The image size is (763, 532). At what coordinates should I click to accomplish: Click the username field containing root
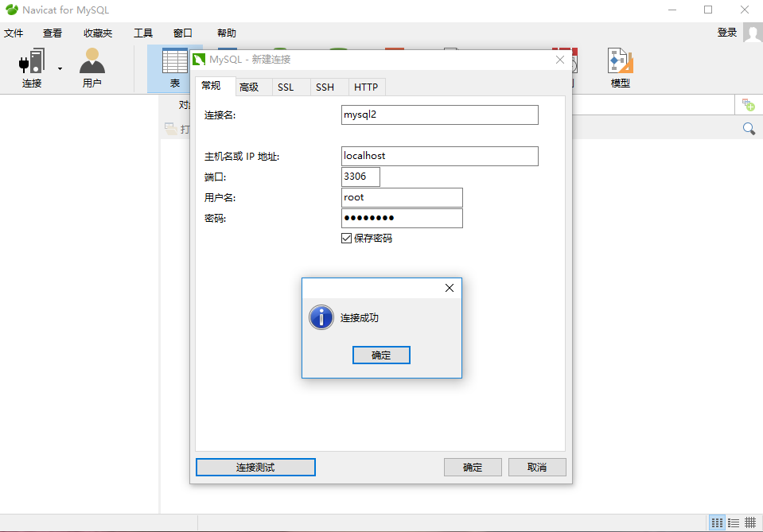pyautogui.click(x=402, y=197)
